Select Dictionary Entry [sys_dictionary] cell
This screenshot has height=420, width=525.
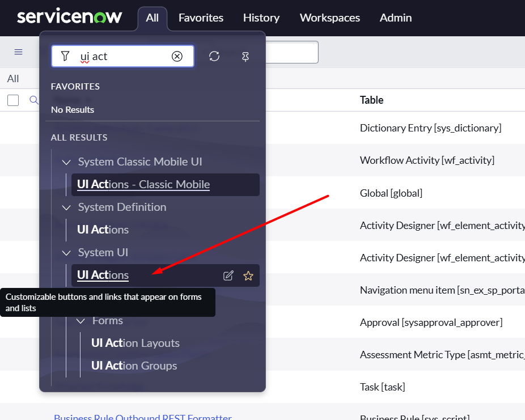pyautogui.click(x=430, y=128)
